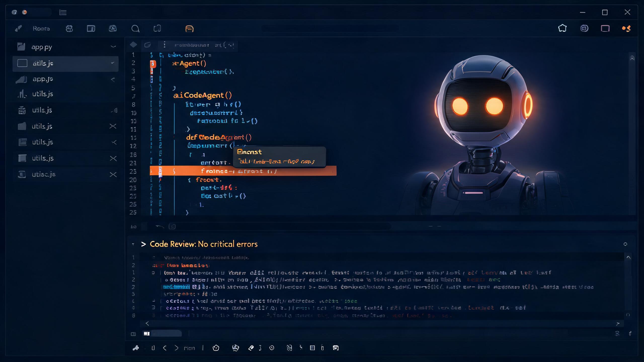The image size is (644, 362).
Task: Click right arrow of review scrollbar
Action: point(618,324)
